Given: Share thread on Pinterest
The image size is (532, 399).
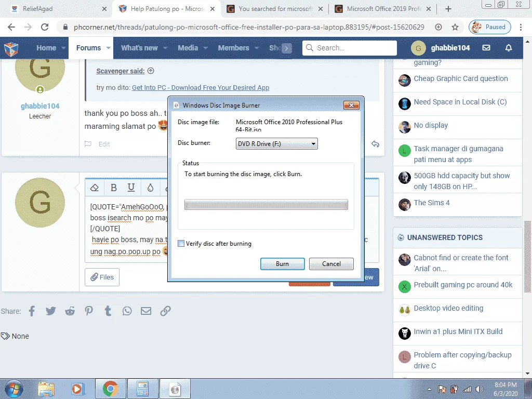Looking at the screenshot, I should point(89,311).
